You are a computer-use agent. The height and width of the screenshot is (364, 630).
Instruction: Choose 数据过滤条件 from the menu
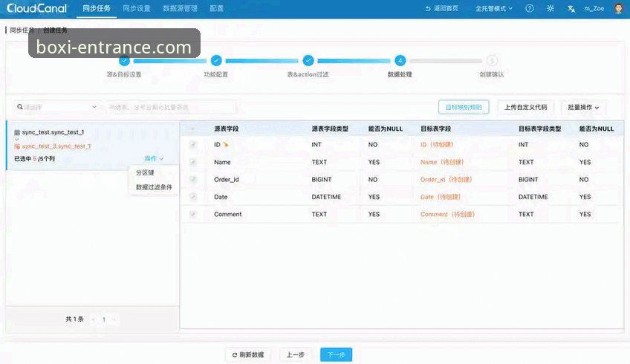(154, 187)
